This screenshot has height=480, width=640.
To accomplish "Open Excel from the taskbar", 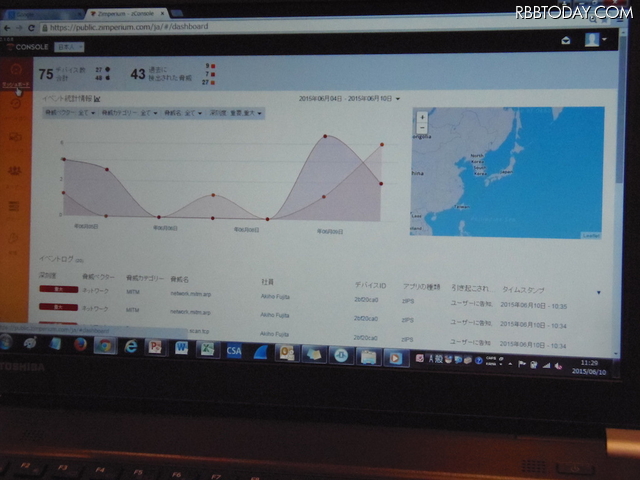I will [207, 350].
